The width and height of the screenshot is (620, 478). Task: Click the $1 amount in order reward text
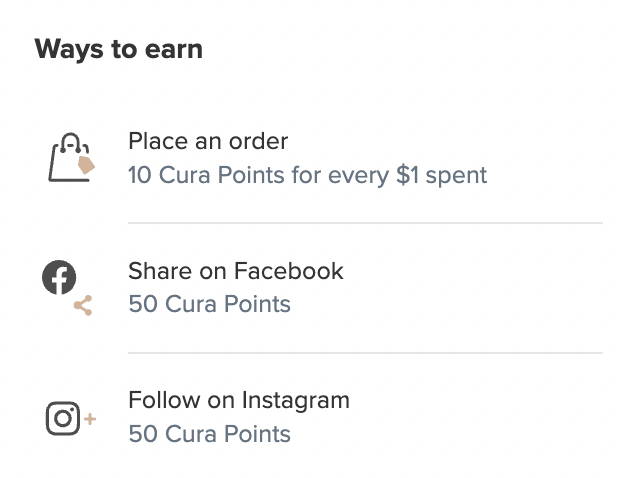[407, 175]
